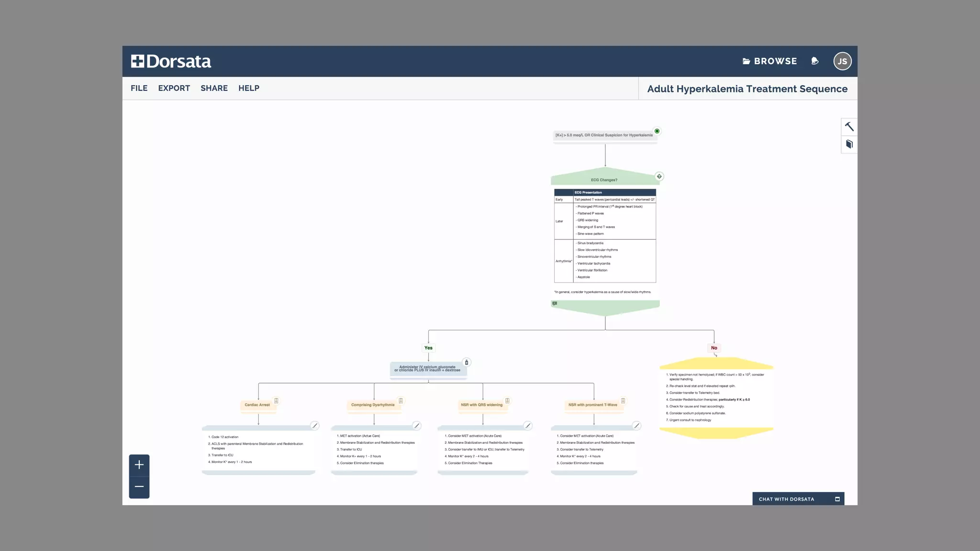Click the question diamond icon on ECG Changes
The height and width of the screenshot is (551, 980).
point(659,176)
